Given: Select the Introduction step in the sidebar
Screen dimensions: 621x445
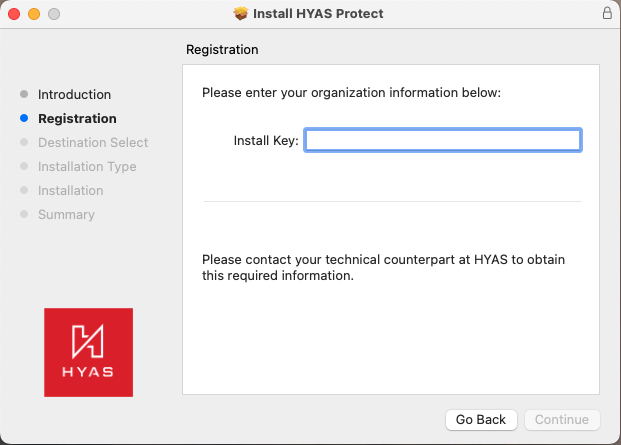Looking at the screenshot, I should point(74,94).
